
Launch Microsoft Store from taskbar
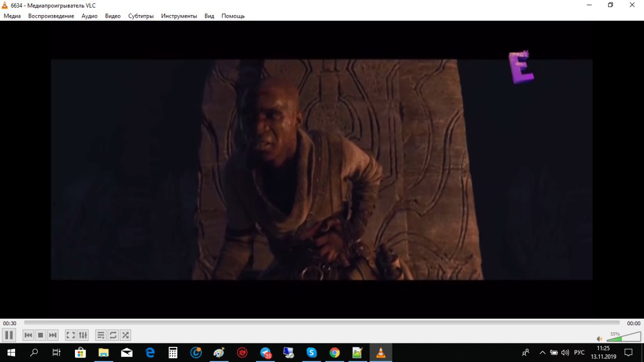(80, 352)
